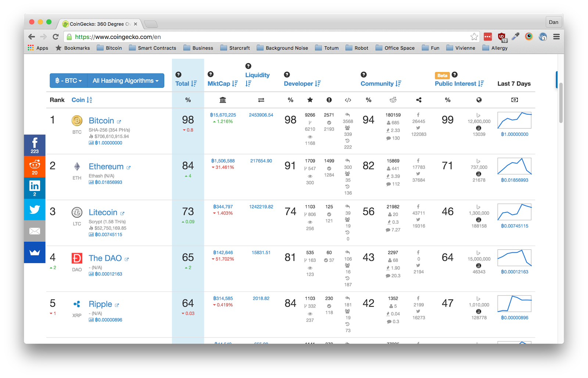Sort table by Liquidity

(x=257, y=79)
